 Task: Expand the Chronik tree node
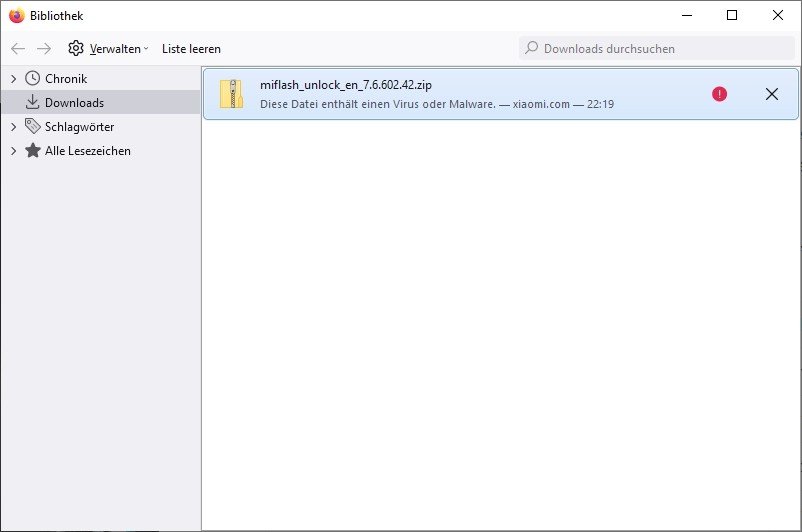(13, 78)
